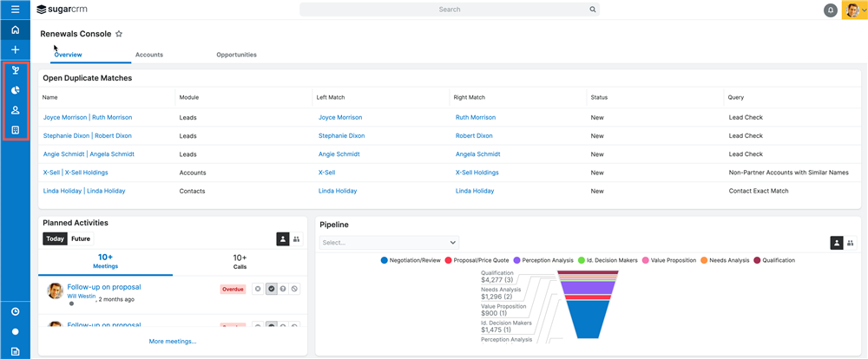This screenshot has width=868, height=359.
Task: Open the pie chart icon in the sidebar
Action: pos(15,90)
